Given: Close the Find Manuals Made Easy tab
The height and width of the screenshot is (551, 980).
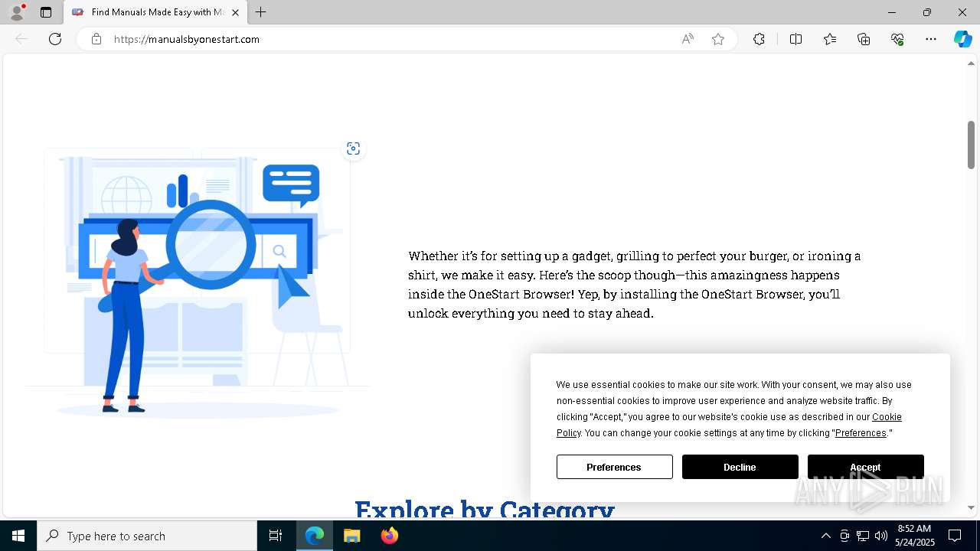Looking at the screenshot, I should (x=236, y=12).
